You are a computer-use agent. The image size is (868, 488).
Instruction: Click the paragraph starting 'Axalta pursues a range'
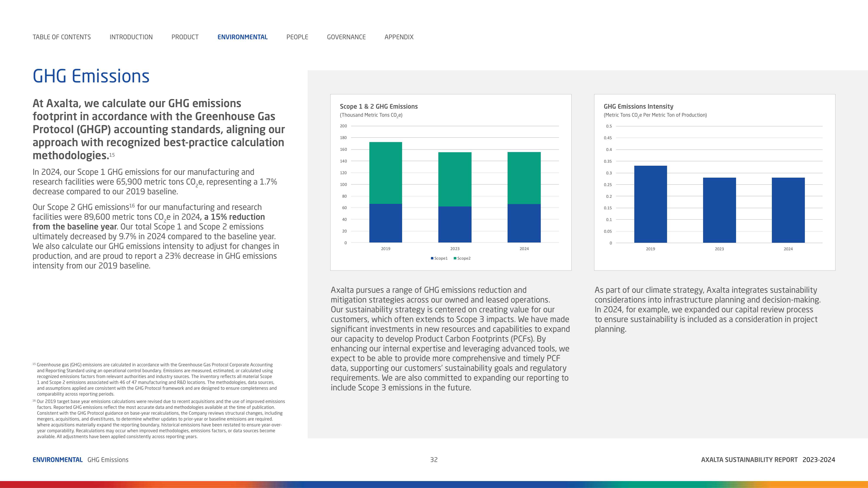450,339
